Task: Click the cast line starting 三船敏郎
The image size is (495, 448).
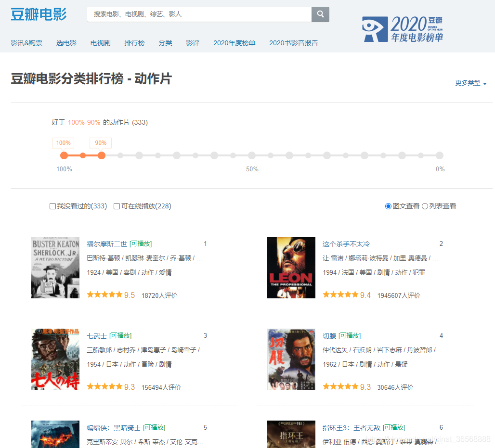Action: (146, 350)
